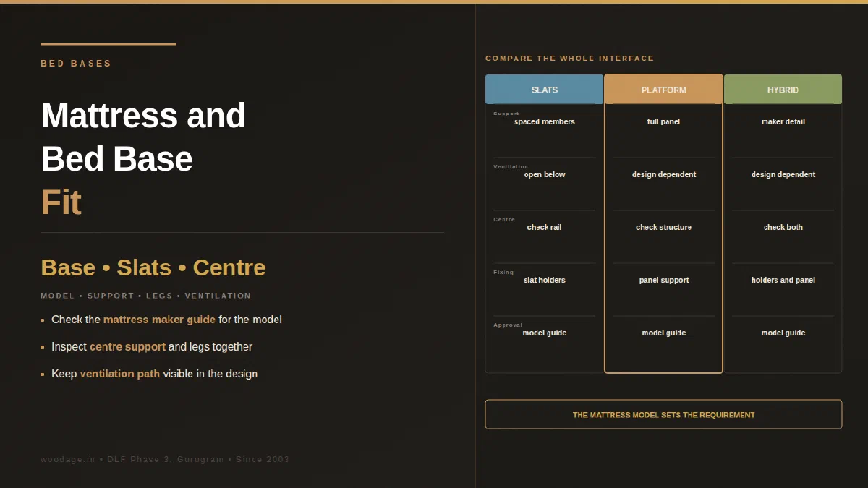This screenshot has height=488, width=868.
Task: Click the 'spaced members' cell
Action: [545, 121]
